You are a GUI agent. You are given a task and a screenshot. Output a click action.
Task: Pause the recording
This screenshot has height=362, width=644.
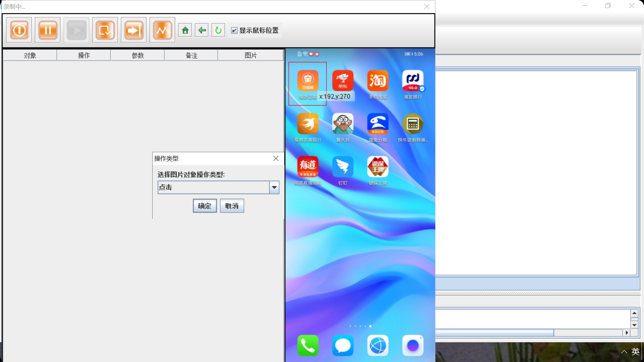47,30
